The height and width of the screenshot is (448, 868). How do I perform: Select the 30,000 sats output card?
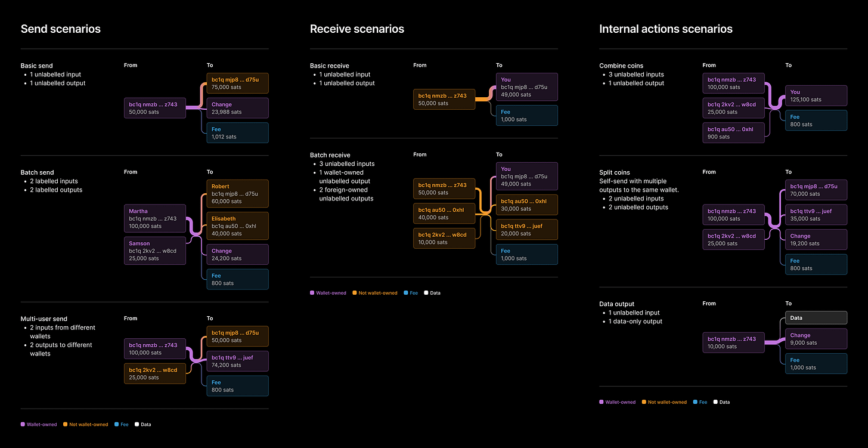527,205
